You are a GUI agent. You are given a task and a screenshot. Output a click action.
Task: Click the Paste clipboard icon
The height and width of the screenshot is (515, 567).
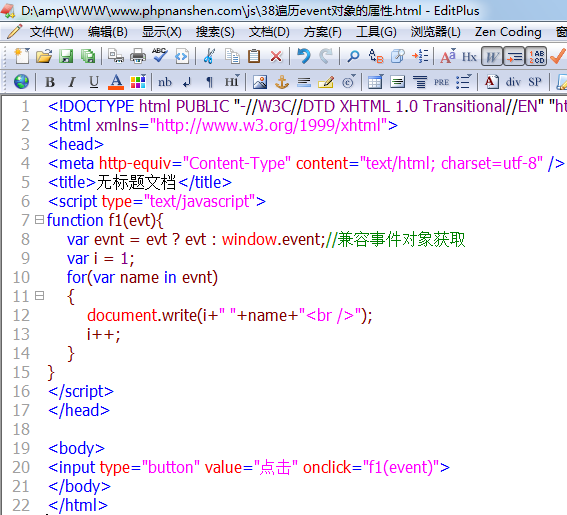(x=254, y=56)
